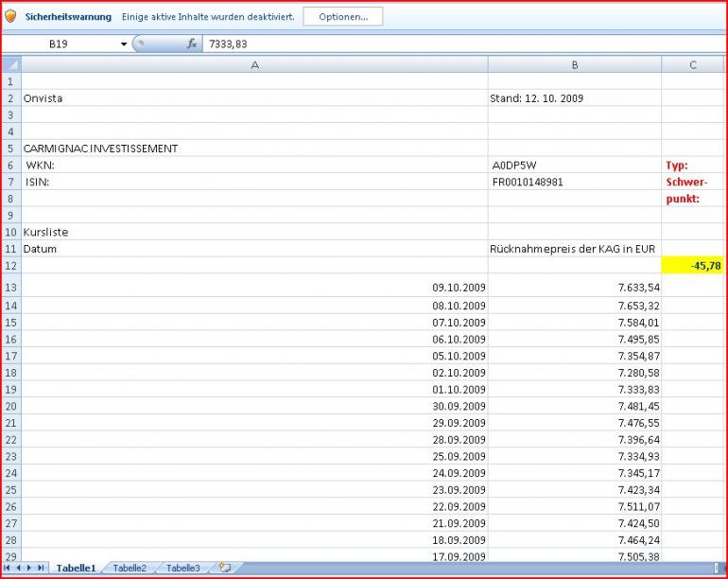
Task: Select row 12 header
Action: (11, 266)
